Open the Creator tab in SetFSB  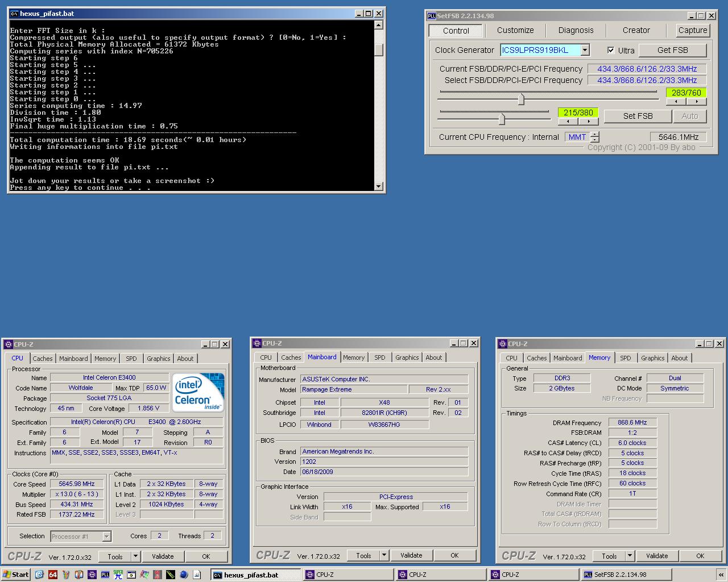(x=636, y=30)
